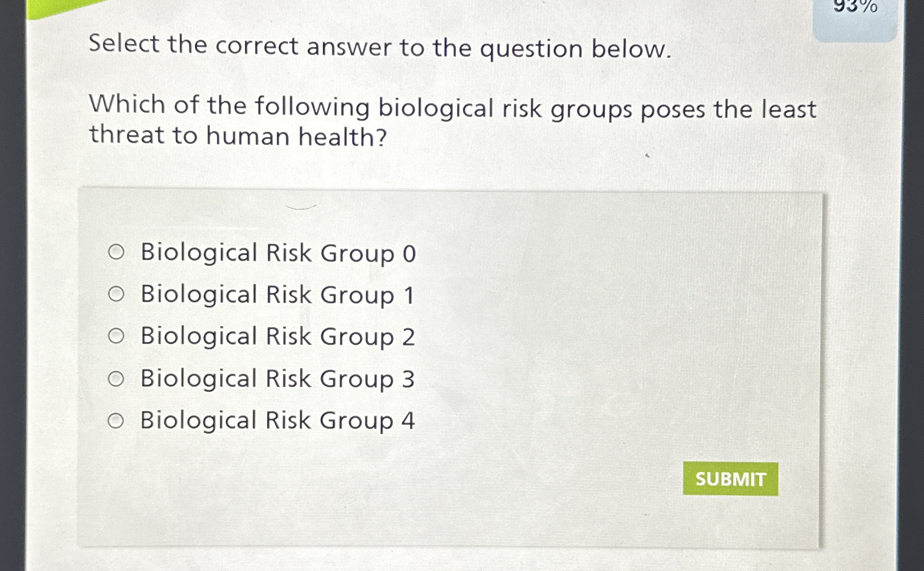The width and height of the screenshot is (924, 571).
Task: Click the empty circle next to Group 1
Action: click(x=117, y=295)
